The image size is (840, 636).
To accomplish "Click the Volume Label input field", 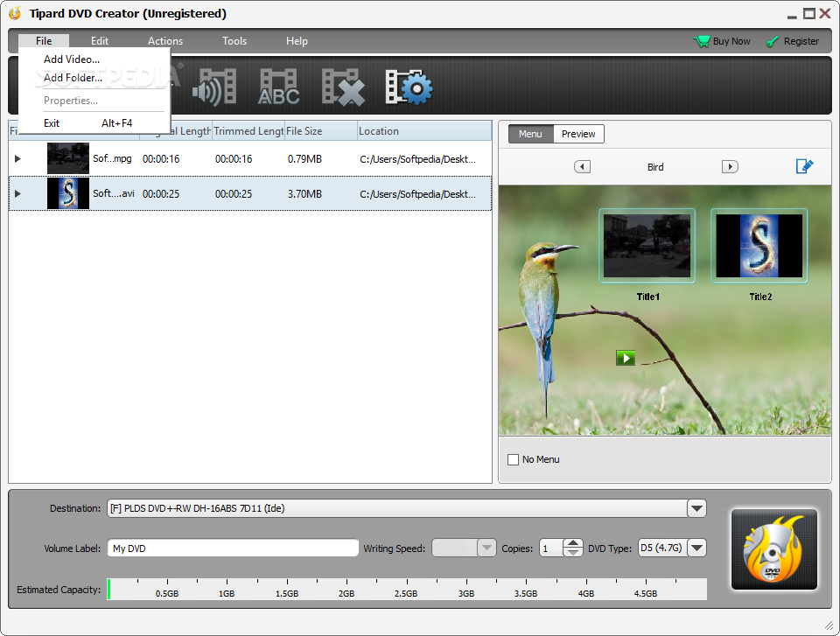I will [233, 549].
